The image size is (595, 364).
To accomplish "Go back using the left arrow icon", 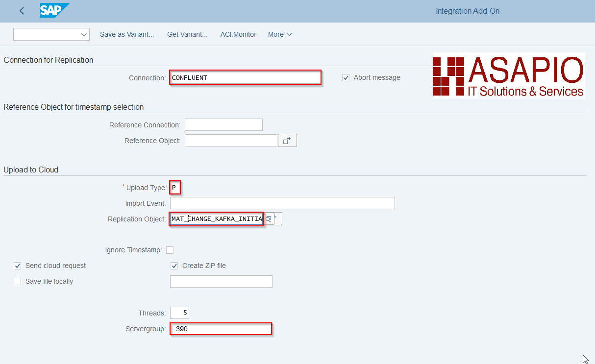I will pos(22,11).
